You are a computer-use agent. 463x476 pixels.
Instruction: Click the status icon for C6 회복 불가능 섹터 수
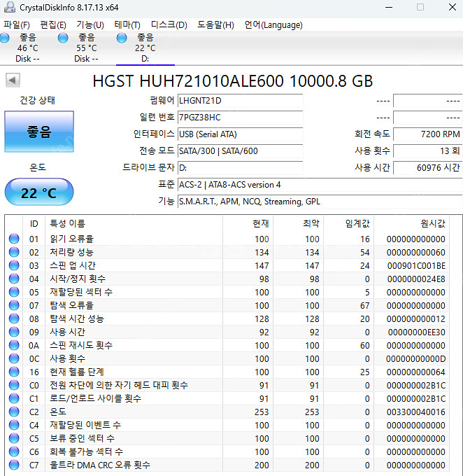click(x=14, y=451)
